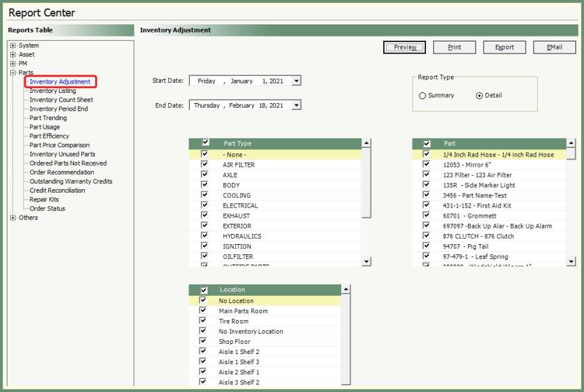Open the Repair Kits report
This screenshot has height=392, width=584.
pyautogui.click(x=44, y=199)
